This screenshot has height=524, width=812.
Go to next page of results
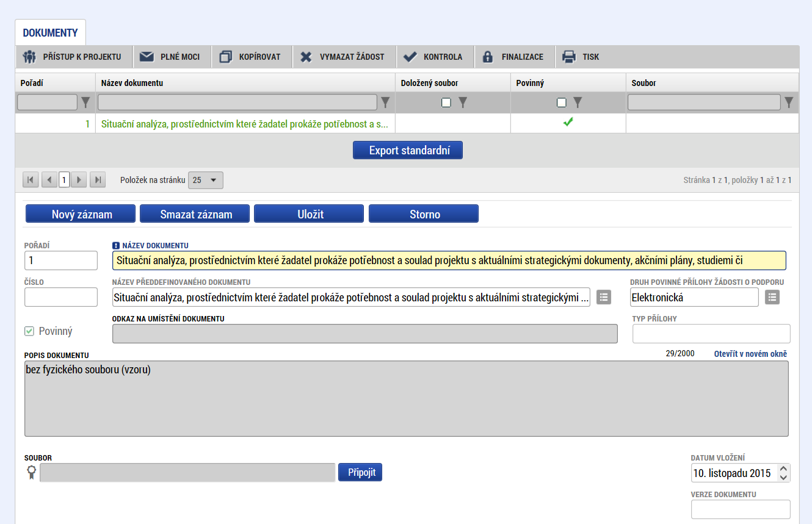click(79, 180)
